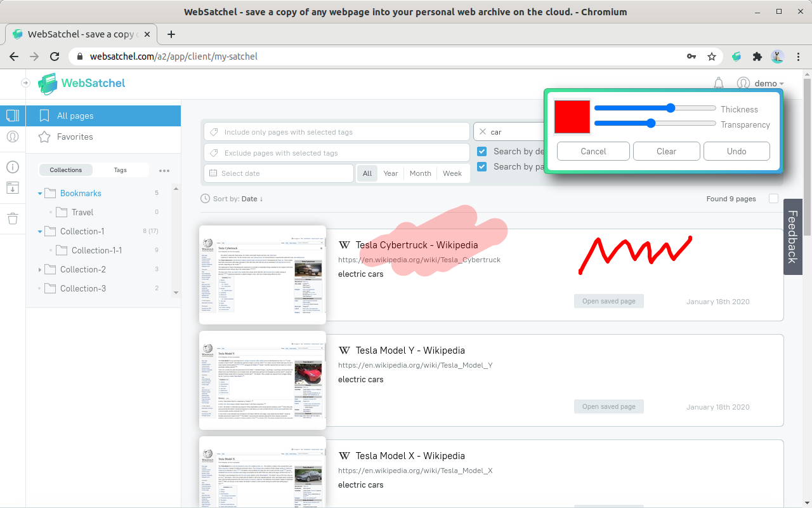Select the Year date range filter

[x=391, y=173]
